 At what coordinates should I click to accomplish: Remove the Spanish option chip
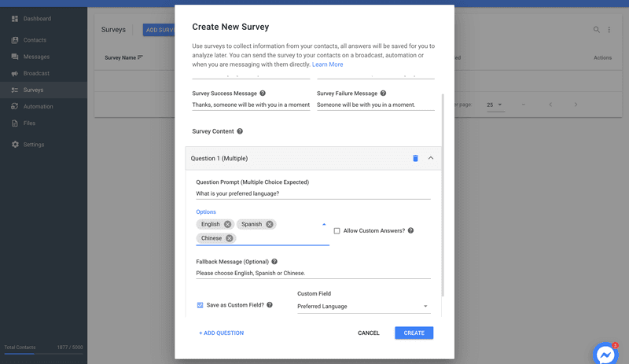point(270,224)
